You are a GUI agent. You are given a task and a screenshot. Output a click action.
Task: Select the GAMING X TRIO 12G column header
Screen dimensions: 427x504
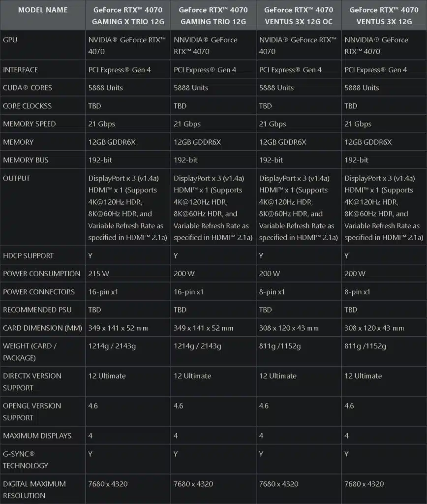[128, 15]
